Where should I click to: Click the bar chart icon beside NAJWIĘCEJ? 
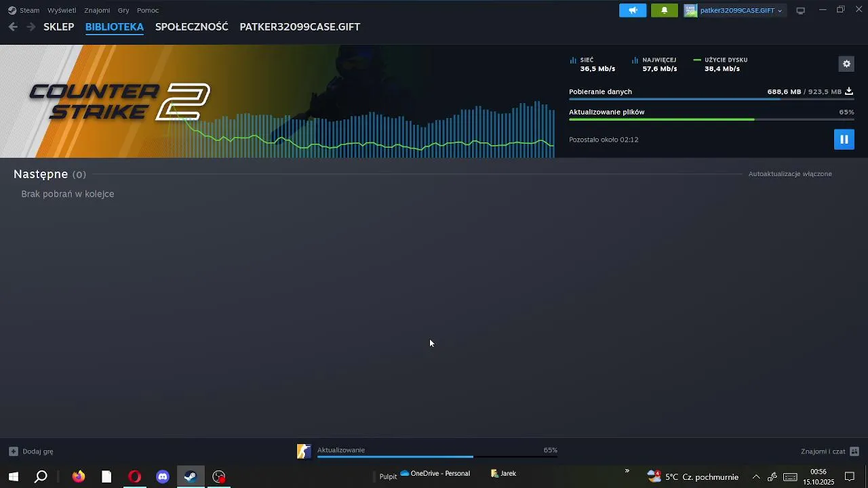coord(635,60)
